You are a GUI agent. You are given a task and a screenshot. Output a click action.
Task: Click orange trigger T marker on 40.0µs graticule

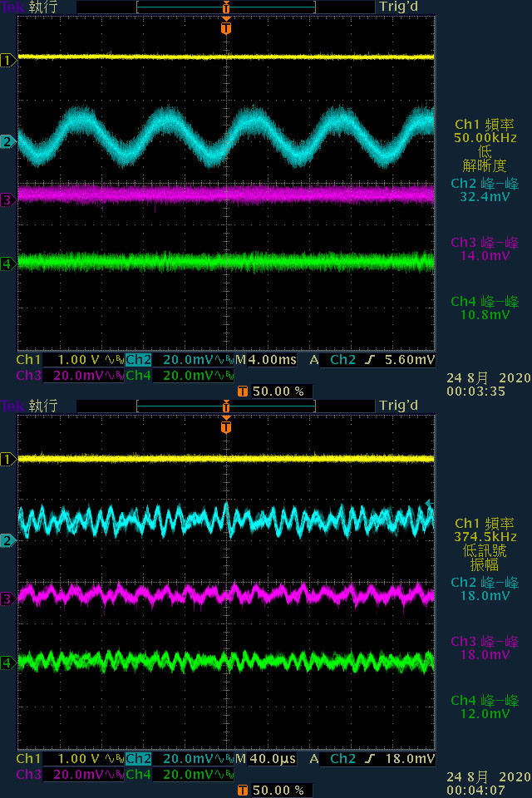point(226,425)
